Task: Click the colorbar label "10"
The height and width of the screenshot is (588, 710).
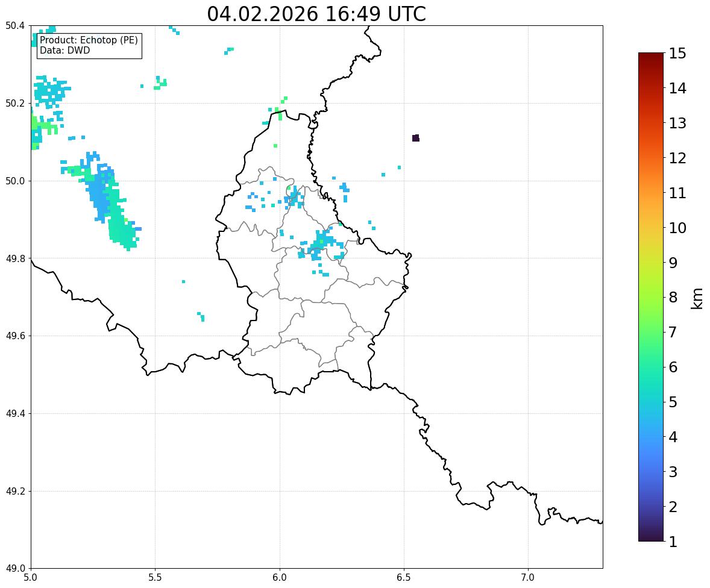Action: pyautogui.click(x=677, y=228)
